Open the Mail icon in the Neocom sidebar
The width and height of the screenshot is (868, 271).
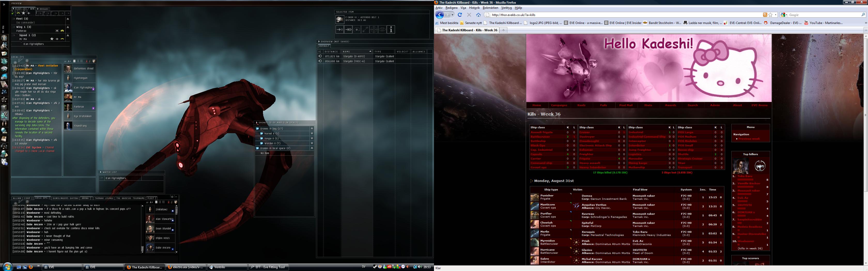[x=4, y=53]
